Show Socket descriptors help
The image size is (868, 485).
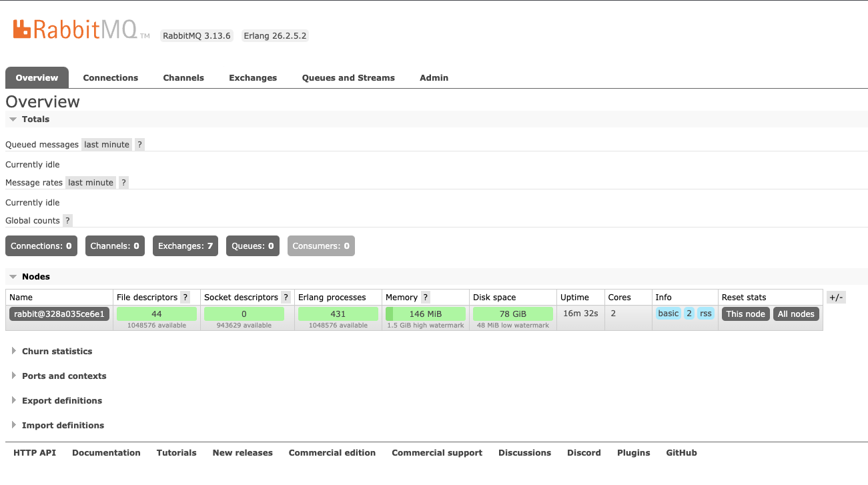286,298
